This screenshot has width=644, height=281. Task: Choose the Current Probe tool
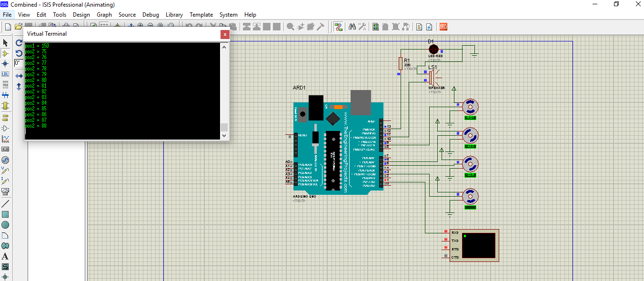tap(5, 181)
